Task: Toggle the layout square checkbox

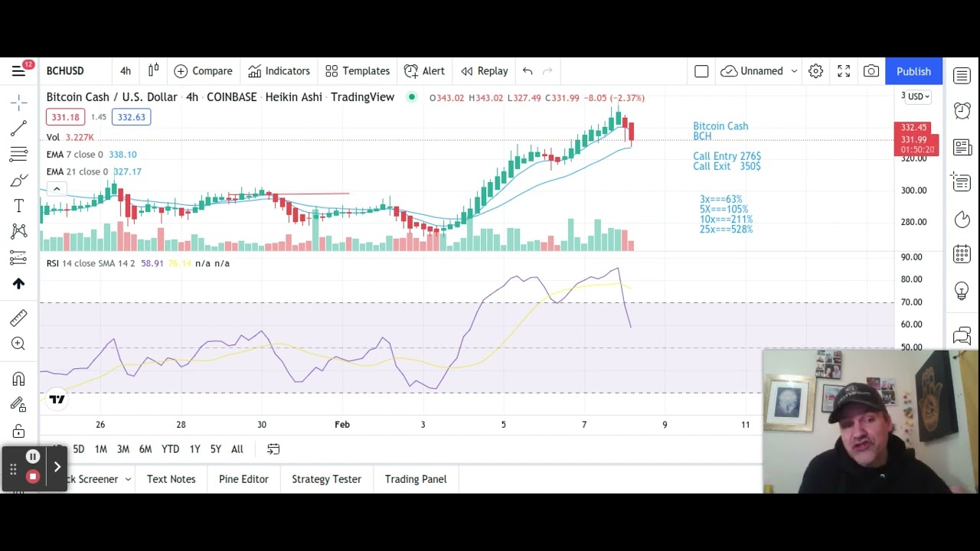Action: click(x=701, y=71)
